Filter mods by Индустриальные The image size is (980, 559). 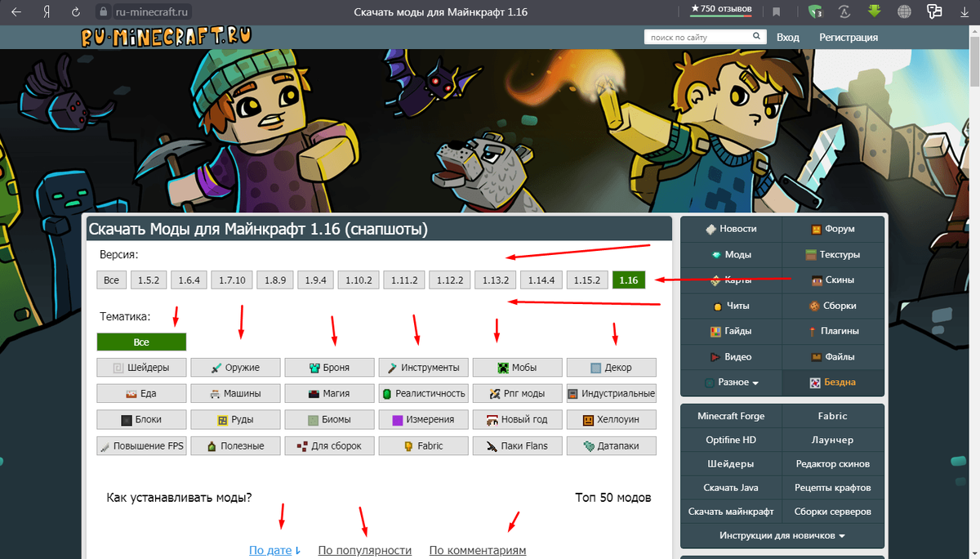(x=612, y=393)
